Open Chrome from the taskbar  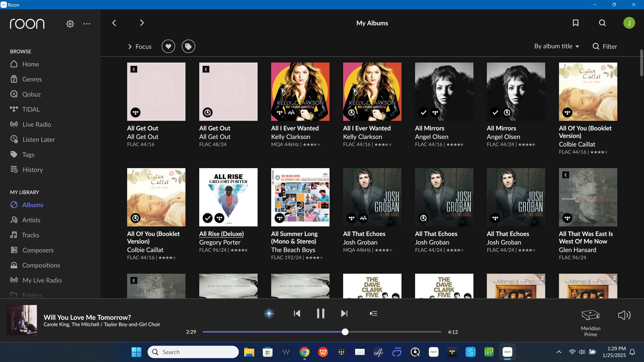(305, 352)
